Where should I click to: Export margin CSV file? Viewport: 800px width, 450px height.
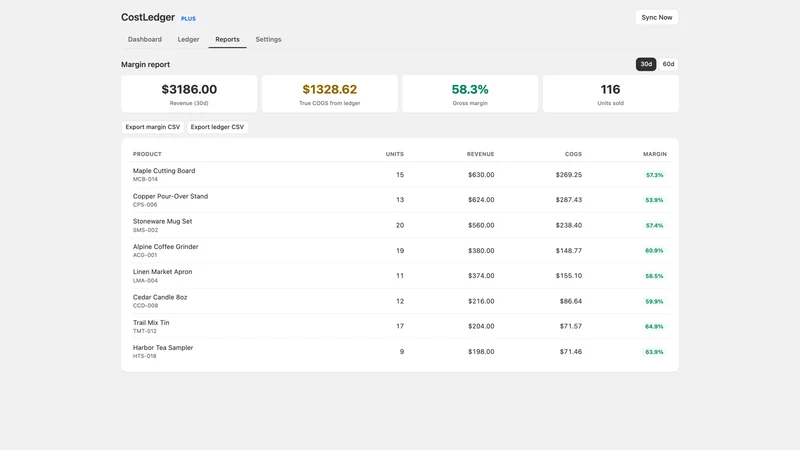click(x=153, y=127)
